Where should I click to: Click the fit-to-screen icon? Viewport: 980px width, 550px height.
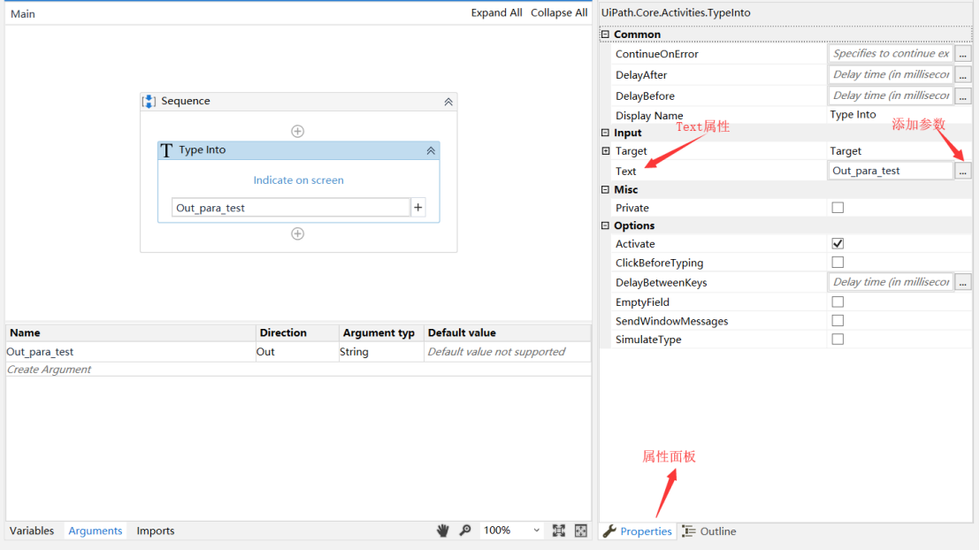click(559, 531)
